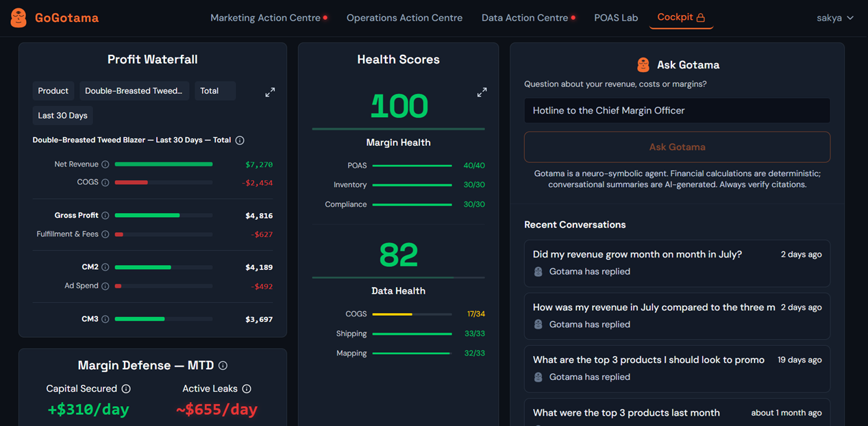
Task: Select the Cockpit tab
Action: coord(681,18)
